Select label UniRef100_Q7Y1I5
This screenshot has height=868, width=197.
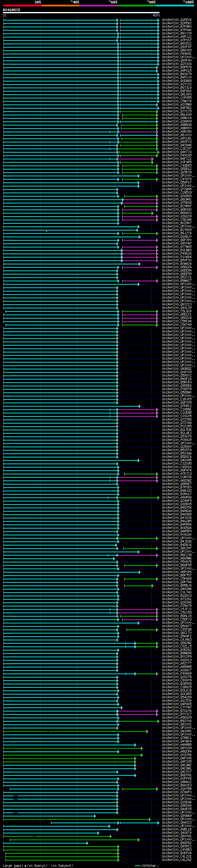(177, 111)
